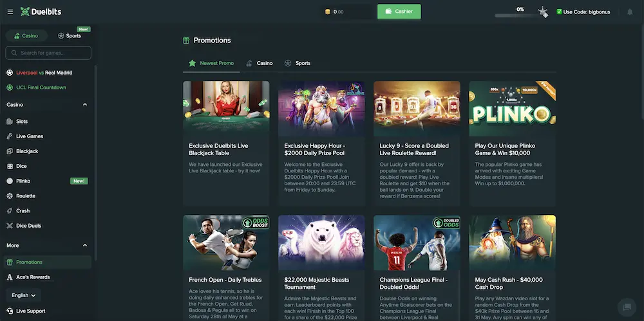Image resolution: width=644 pixels, height=321 pixels.
Task: Open Exclusive Duelbits Live Blackjack Table thumbnail
Action: (x=226, y=108)
